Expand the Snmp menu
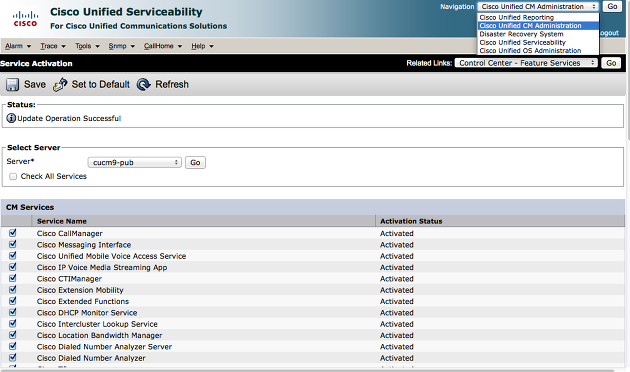 point(121,46)
